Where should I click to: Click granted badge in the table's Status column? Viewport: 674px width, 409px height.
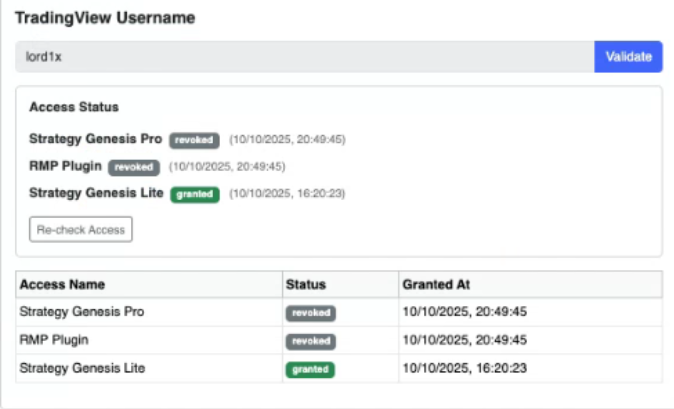(x=311, y=369)
